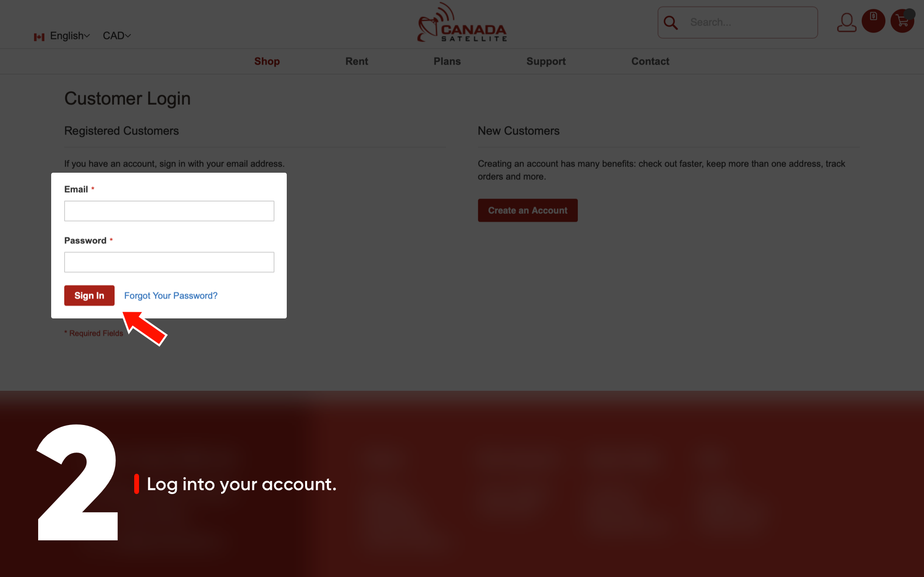
Task: Expand the English language dropdown
Action: [70, 36]
